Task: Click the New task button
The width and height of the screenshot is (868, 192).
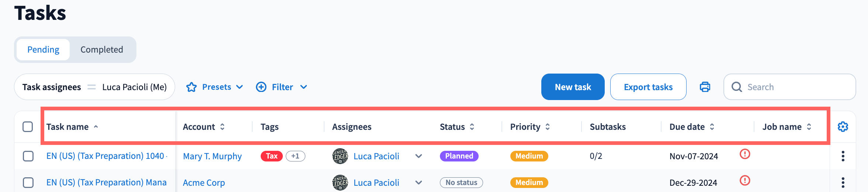Action: 573,87
